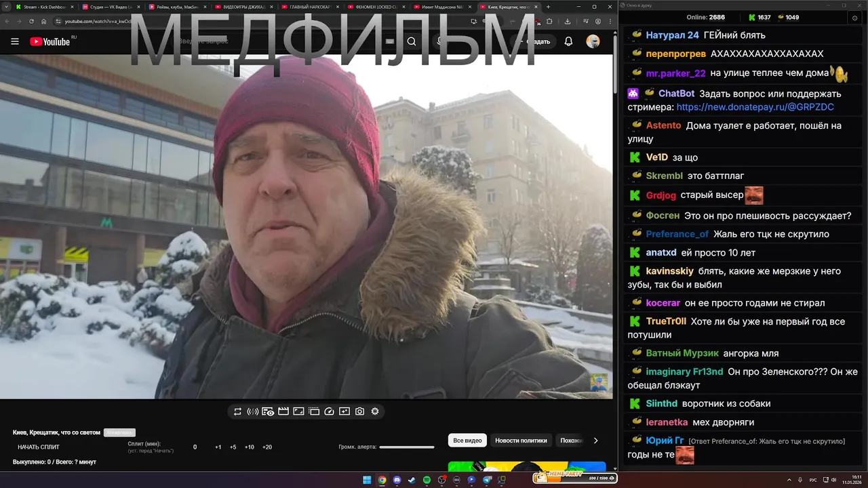Open Chrome from the taskbar
The width and height of the screenshot is (868, 488).
[x=382, y=480]
